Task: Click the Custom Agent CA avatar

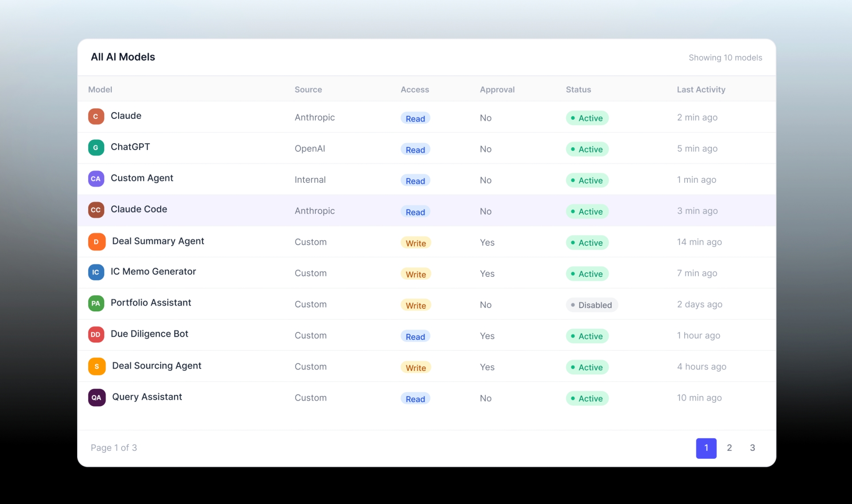Action: pyautogui.click(x=96, y=179)
